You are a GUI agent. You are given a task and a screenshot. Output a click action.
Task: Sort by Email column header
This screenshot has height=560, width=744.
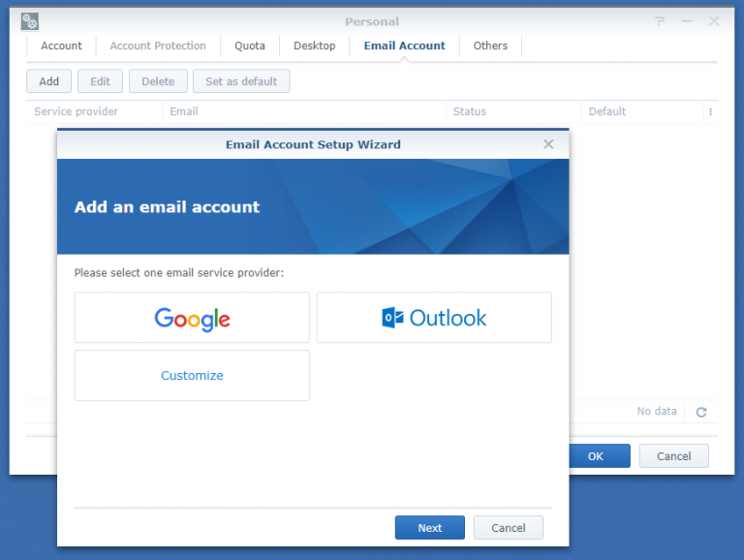pyautogui.click(x=303, y=111)
